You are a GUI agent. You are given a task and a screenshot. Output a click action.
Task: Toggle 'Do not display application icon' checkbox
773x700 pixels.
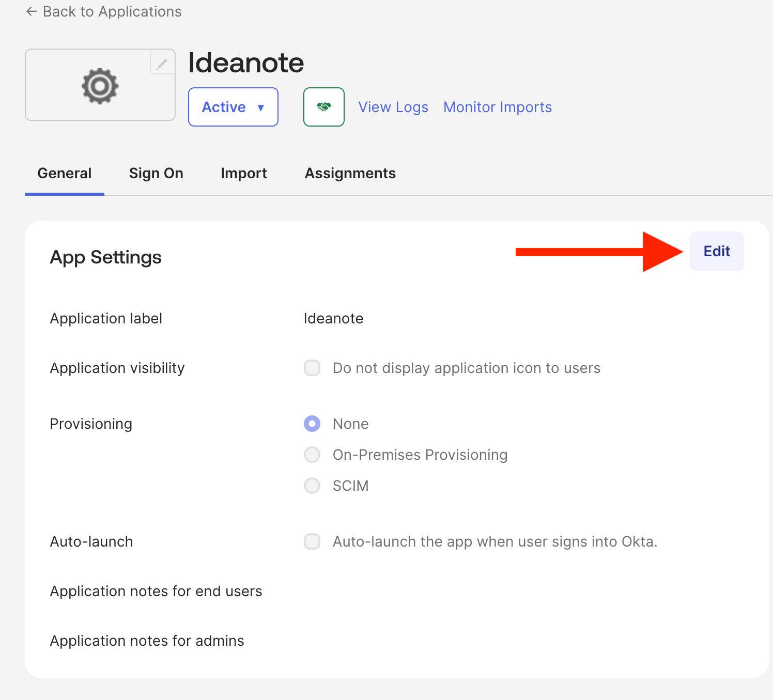tap(312, 368)
